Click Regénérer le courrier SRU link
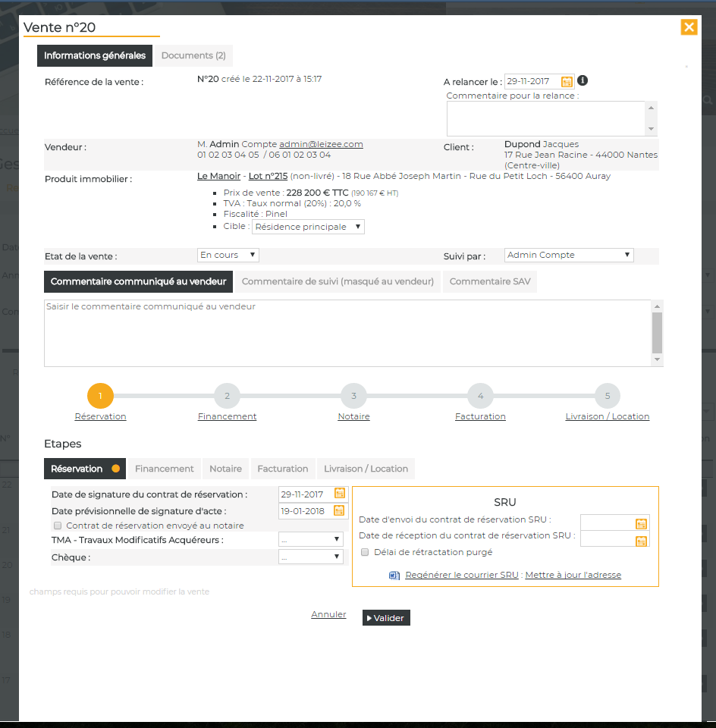Screen dimensions: 716x728 462,575
